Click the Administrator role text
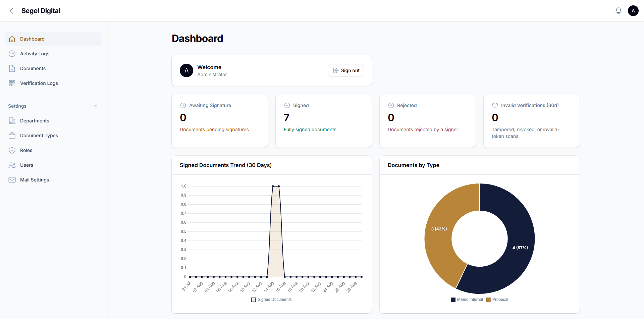 (x=212, y=74)
